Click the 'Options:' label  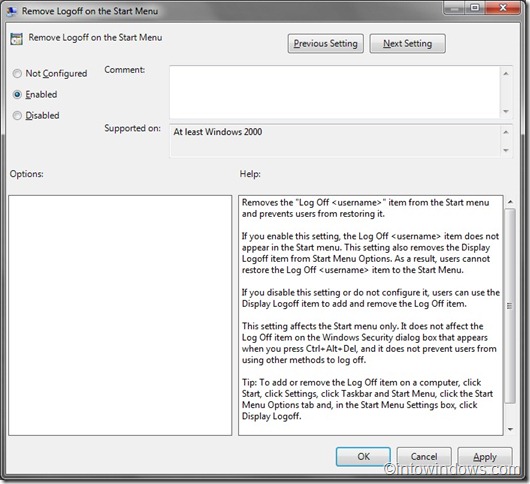26,174
